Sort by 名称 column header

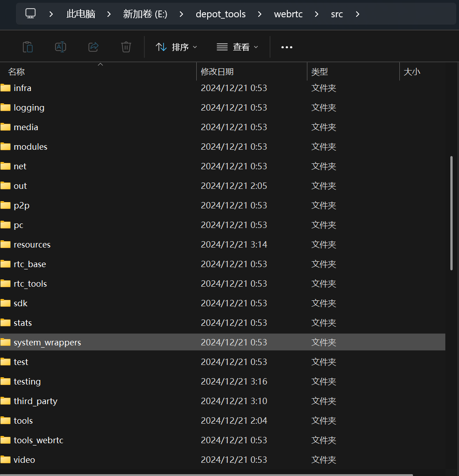coord(98,71)
